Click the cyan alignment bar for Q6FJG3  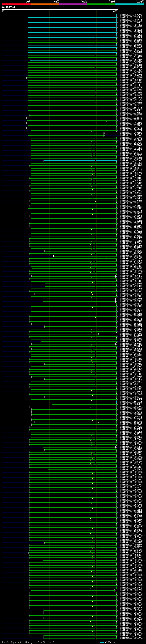click(80, 161)
